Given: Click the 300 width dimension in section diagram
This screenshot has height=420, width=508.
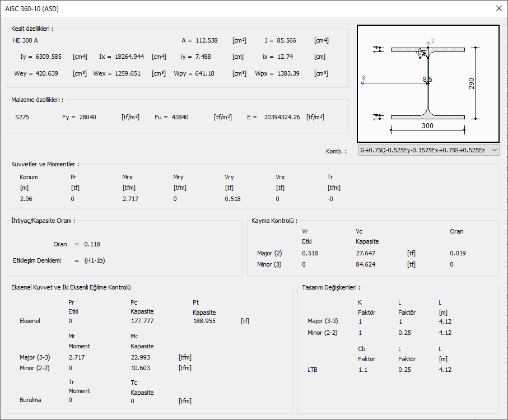Looking at the screenshot, I should [x=427, y=126].
